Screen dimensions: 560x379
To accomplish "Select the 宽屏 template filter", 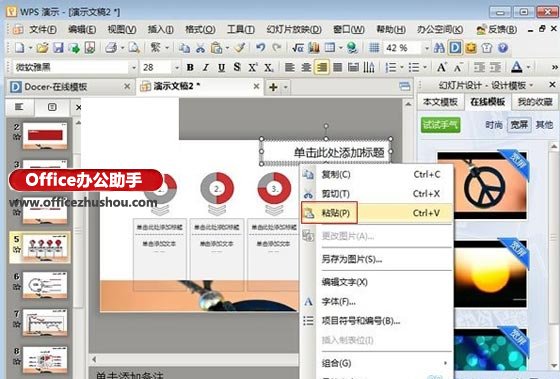I will click(519, 125).
